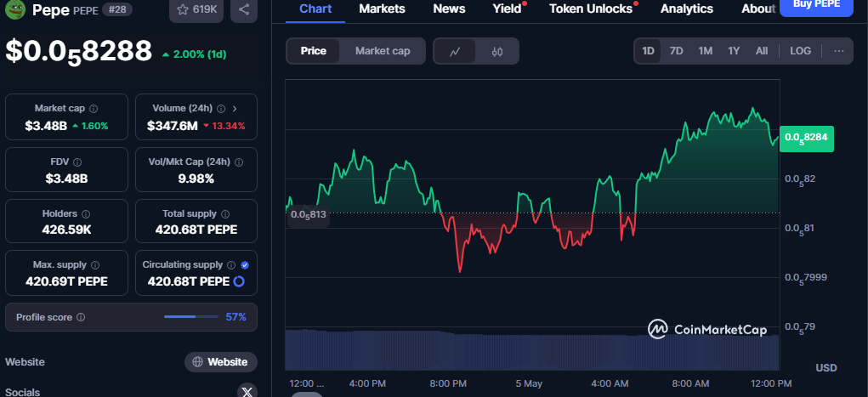Open the chart more options ellipsis
Image resolution: width=868 pixels, height=397 pixels.
(x=838, y=51)
